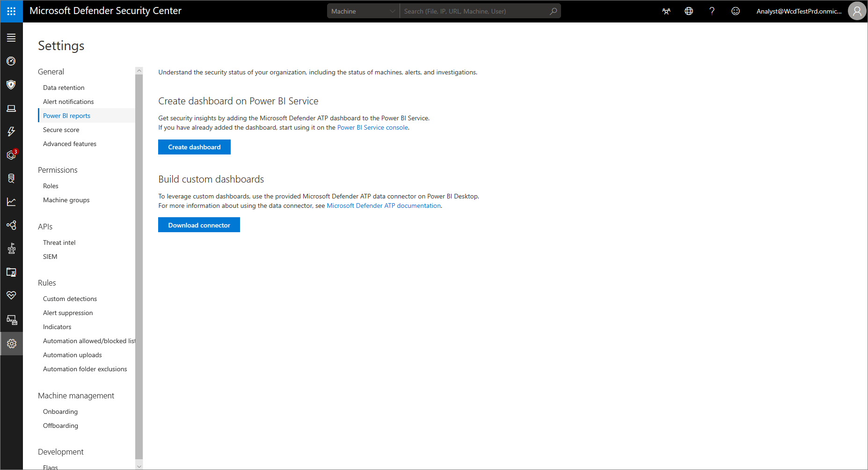Open the Security operations dashboard gauge icon
868x470 pixels.
(x=11, y=61)
